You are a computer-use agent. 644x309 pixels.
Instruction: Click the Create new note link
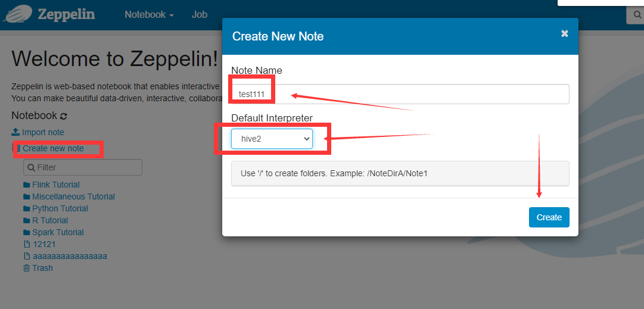pyautogui.click(x=53, y=148)
